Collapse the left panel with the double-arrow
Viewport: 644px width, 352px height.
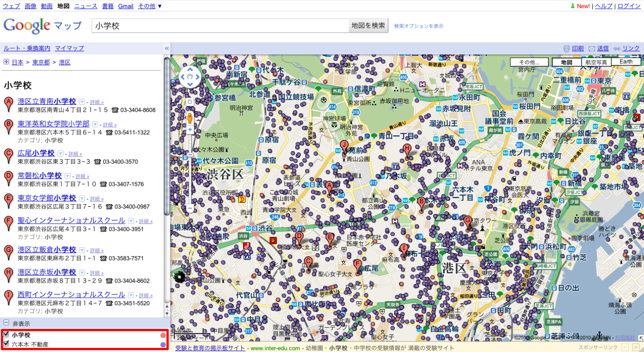coord(166,48)
